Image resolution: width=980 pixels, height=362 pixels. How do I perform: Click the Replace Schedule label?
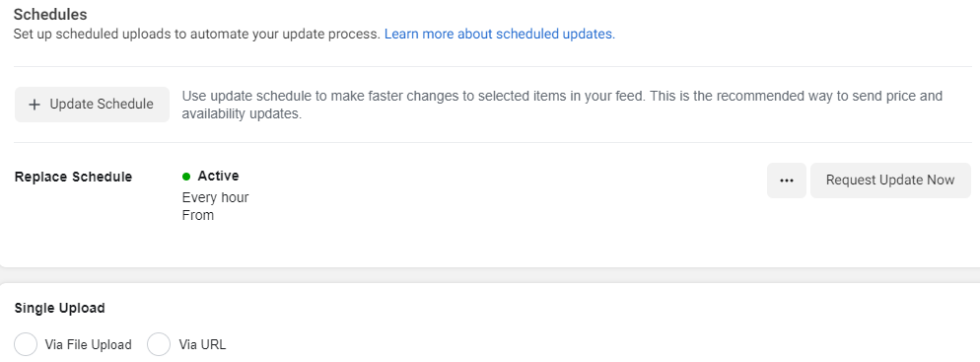(73, 177)
